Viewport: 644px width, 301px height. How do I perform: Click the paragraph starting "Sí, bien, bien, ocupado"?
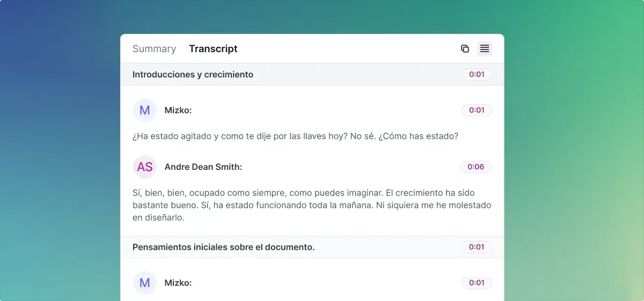tap(312, 205)
